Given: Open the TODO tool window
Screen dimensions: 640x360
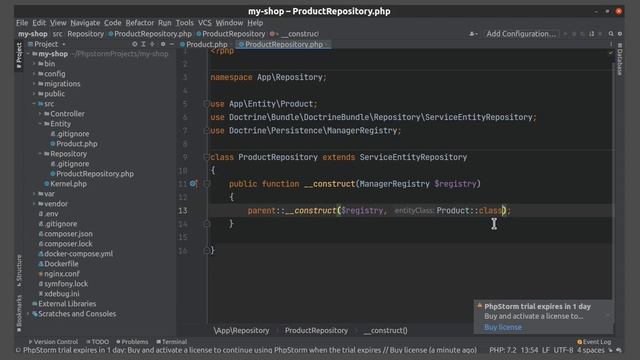Looking at the screenshot, I should pyautogui.click(x=98, y=342).
